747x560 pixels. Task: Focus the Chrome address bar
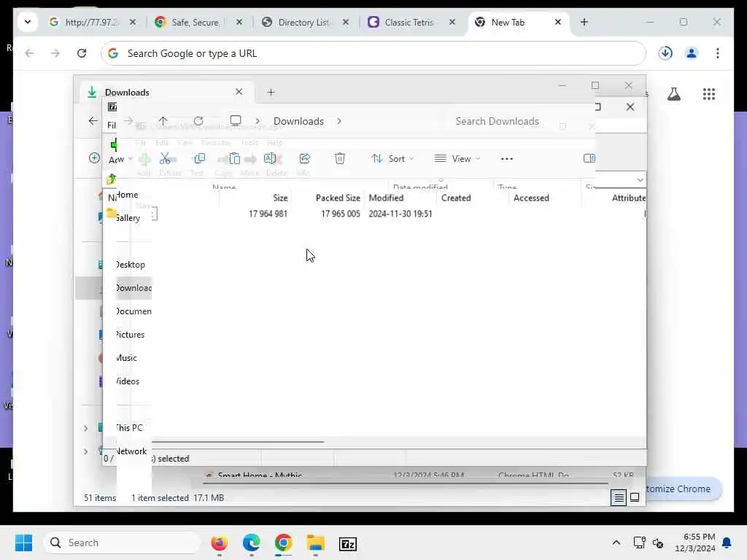coord(373,53)
